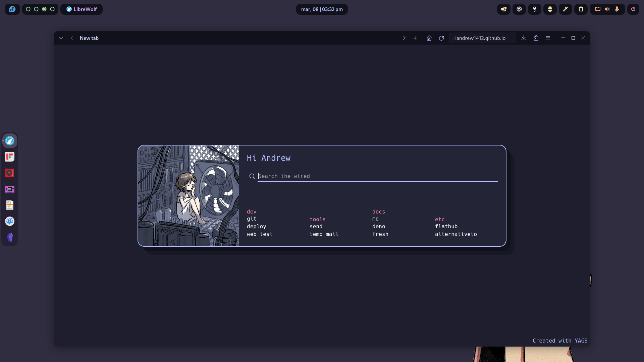Open the browser extensions icon
644x362 pixels.
(x=536, y=38)
